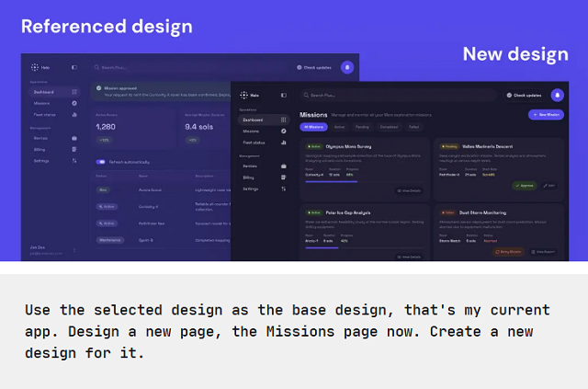Click the notification bell in the referenced design
This screenshot has height=389, width=588.
[347, 67]
